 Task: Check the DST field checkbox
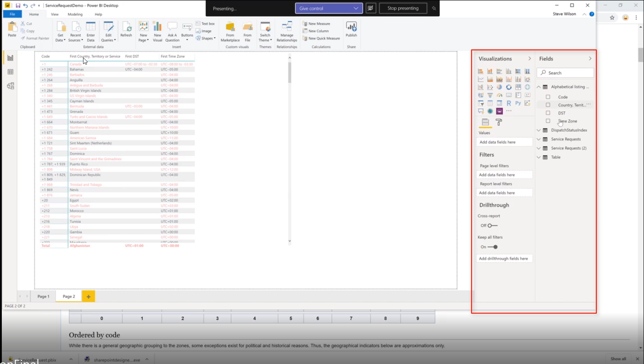tap(548, 113)
